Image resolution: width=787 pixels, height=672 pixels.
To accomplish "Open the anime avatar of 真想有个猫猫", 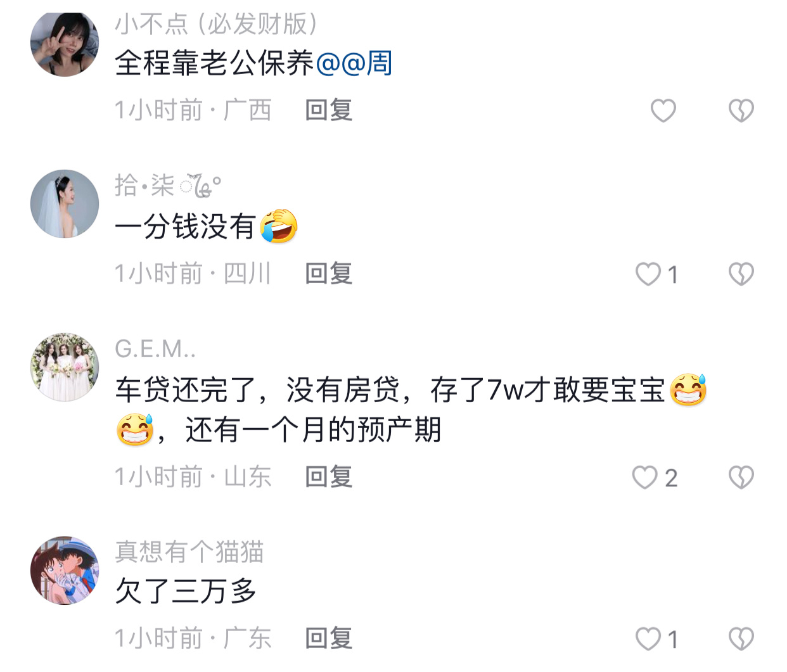I will pyautogui.click(x=65, y=571).
